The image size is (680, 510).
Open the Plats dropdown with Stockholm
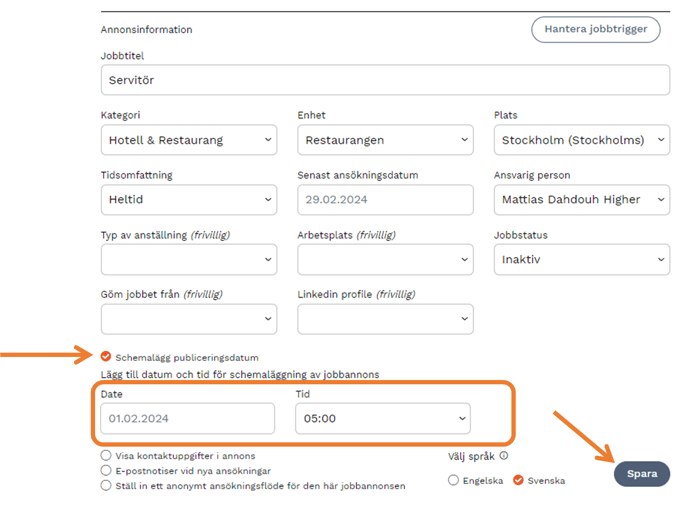581,140
